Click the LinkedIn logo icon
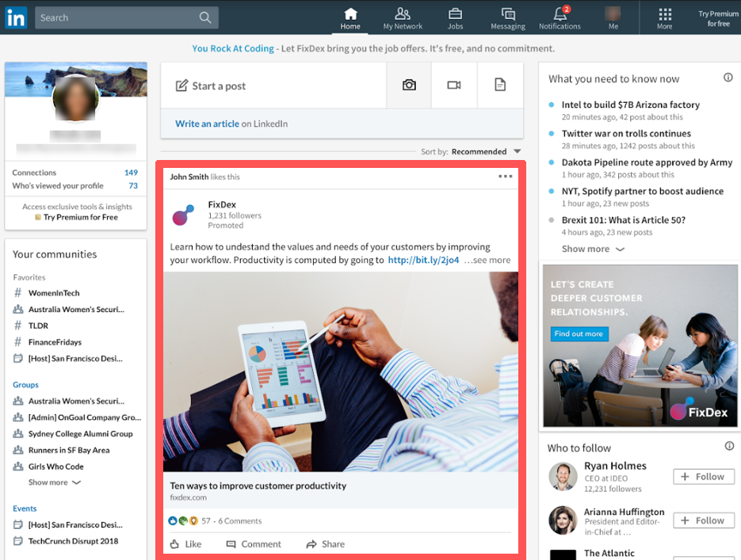 pos(15,17)
